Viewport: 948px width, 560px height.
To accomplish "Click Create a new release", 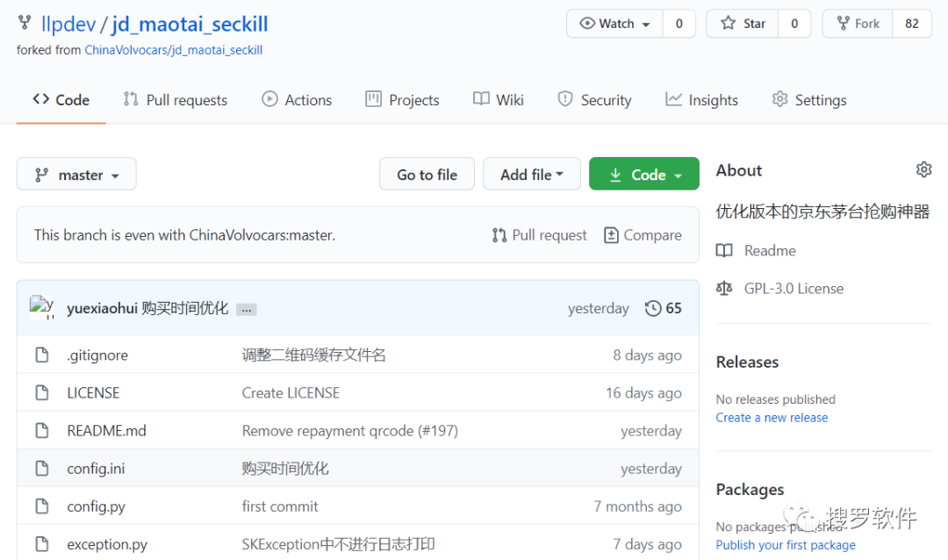I will [772, 418].
